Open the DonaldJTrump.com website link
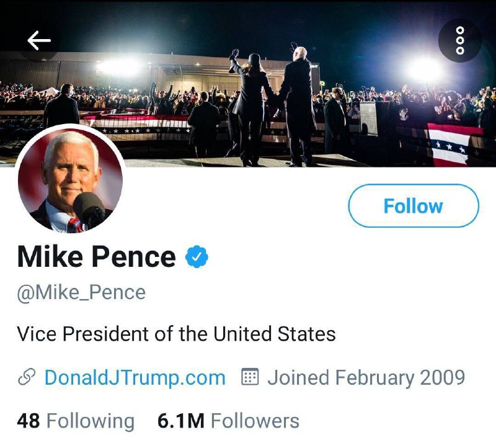This screenshot has height=448, width=496. [135, 377]
